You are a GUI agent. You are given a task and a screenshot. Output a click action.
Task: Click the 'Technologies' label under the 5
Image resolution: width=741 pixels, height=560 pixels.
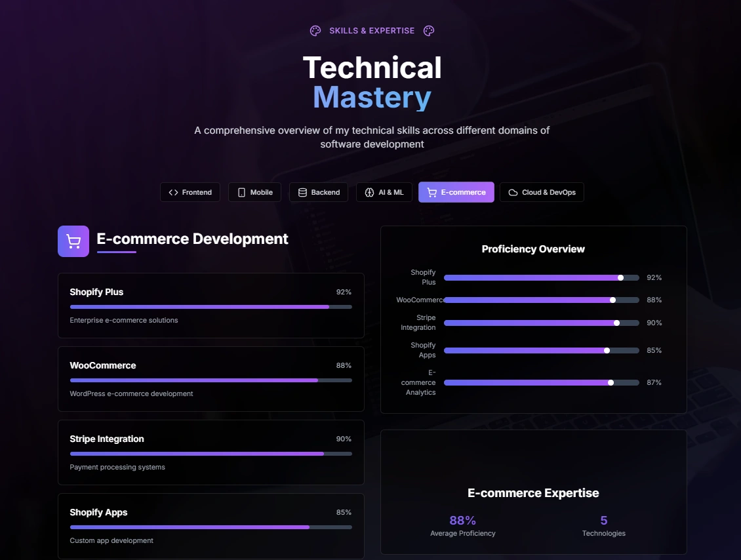(x=604, y=533)
